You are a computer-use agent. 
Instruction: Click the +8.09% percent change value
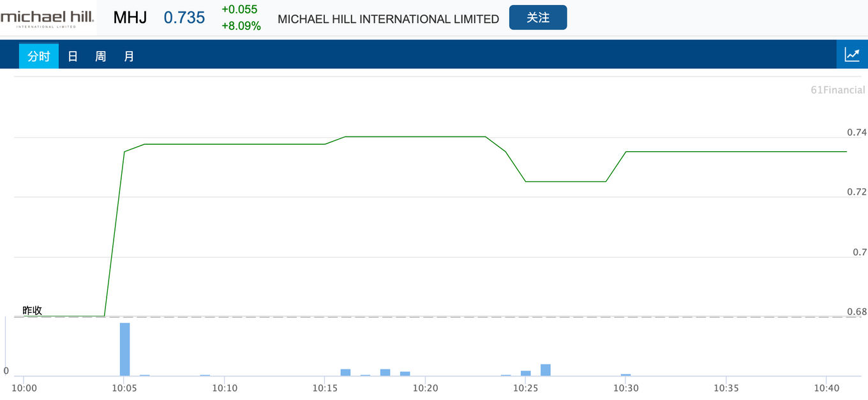coord(241,26)
